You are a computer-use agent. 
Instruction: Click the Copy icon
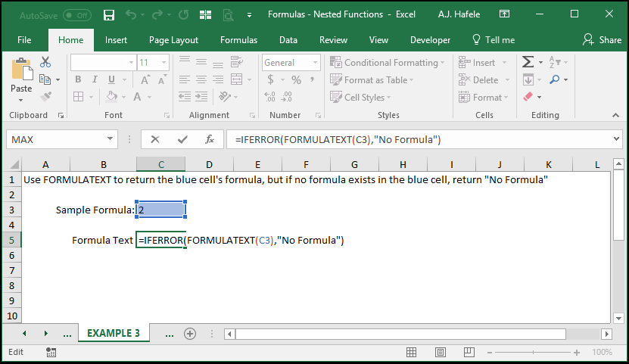click(x=45, y=79)
